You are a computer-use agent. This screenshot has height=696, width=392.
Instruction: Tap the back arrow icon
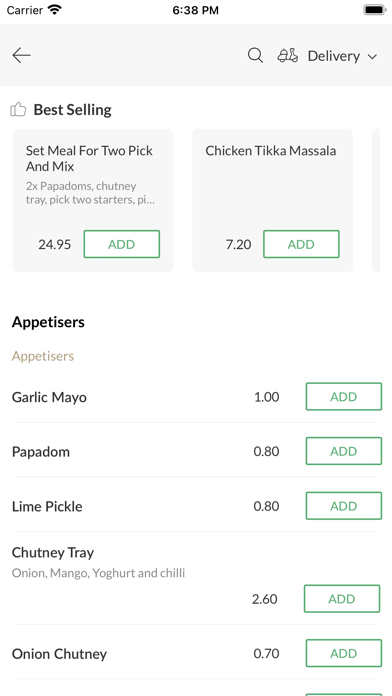click(21, 55)
